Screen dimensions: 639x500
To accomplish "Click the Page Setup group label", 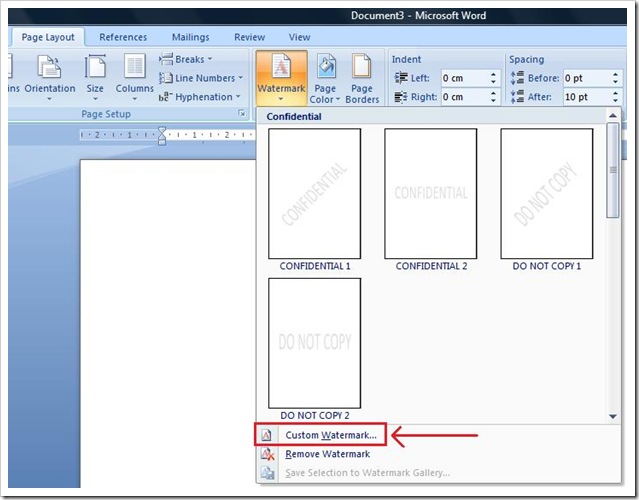I will pos(106,114).
